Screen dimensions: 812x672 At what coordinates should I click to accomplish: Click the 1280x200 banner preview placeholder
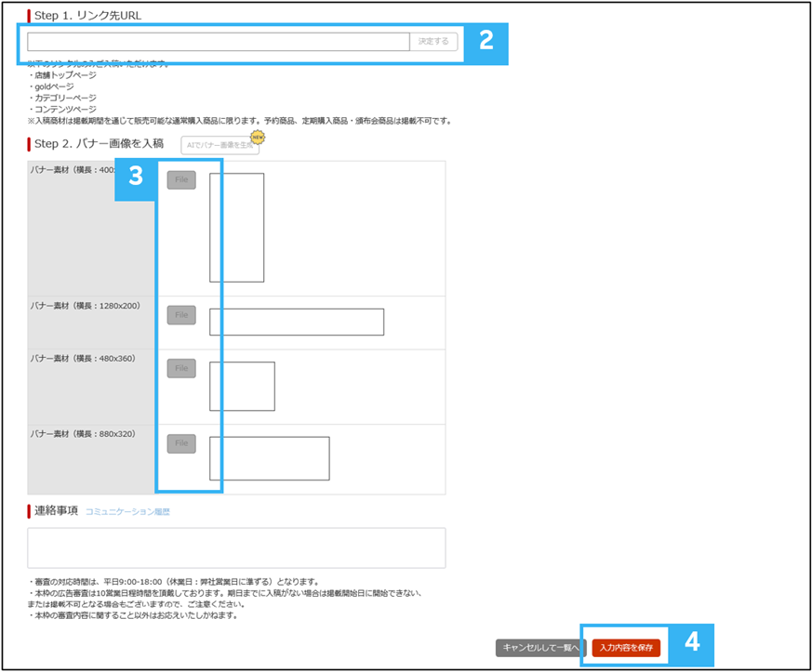(297, 322)
